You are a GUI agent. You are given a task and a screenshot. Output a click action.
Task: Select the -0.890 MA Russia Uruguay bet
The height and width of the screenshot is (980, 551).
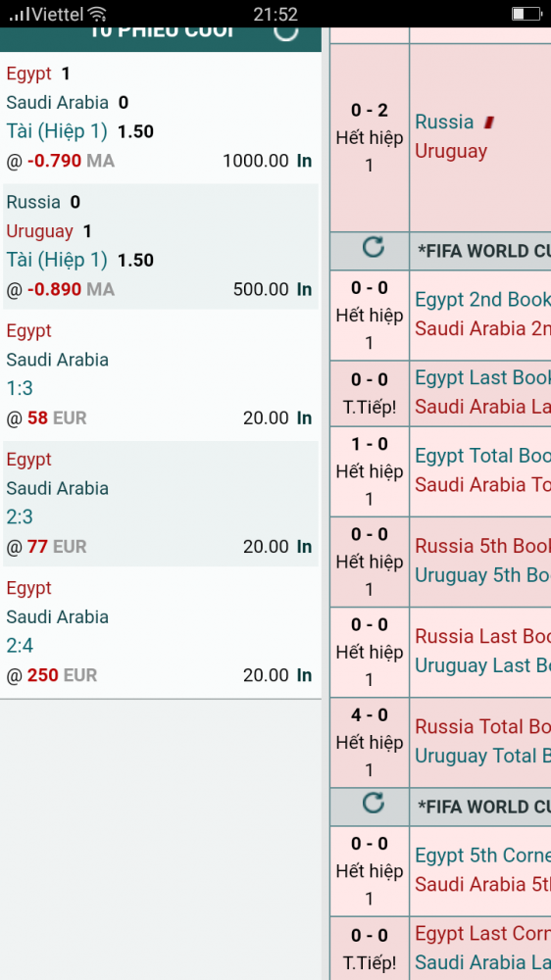161,246
